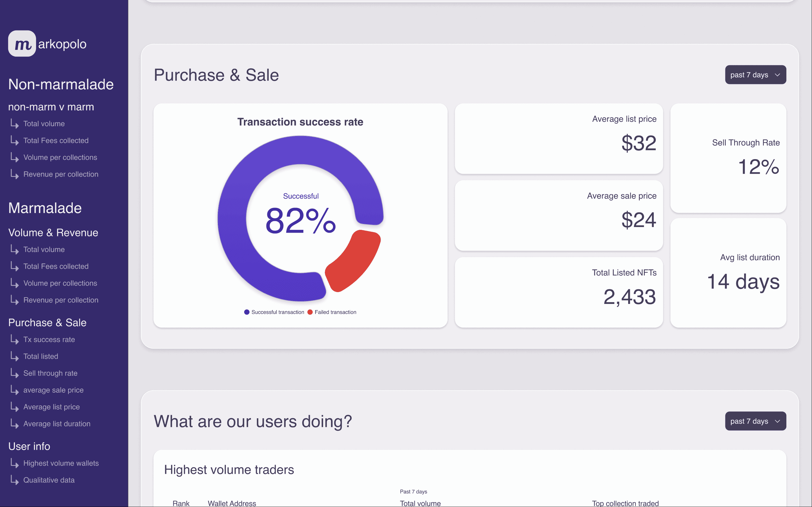Click the Total Listed NFTs card
812x507 pixels.
[559, 292]
